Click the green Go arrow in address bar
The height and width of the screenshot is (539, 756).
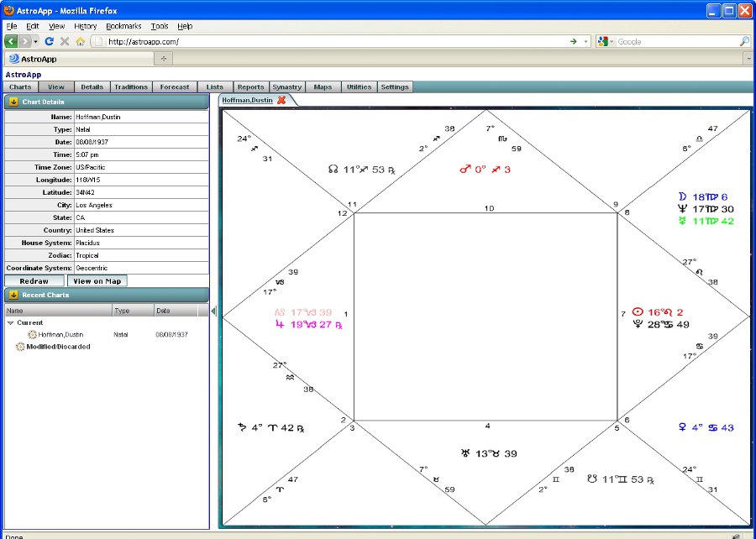[x=573, y=41]
